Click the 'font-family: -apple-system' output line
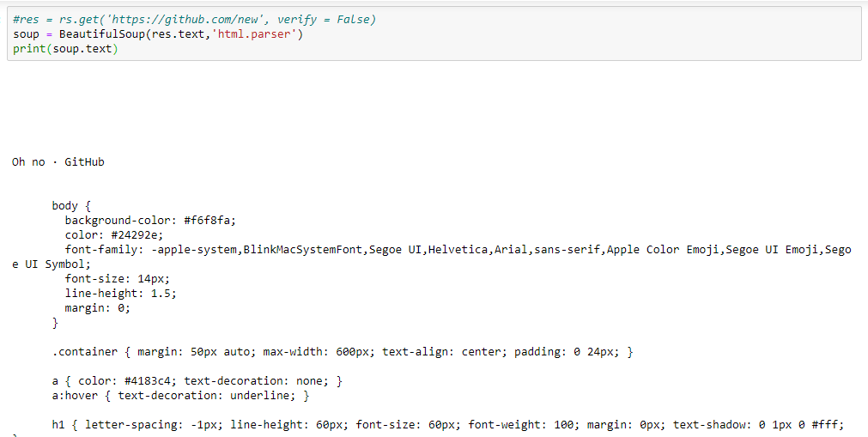 coord(458,249)
